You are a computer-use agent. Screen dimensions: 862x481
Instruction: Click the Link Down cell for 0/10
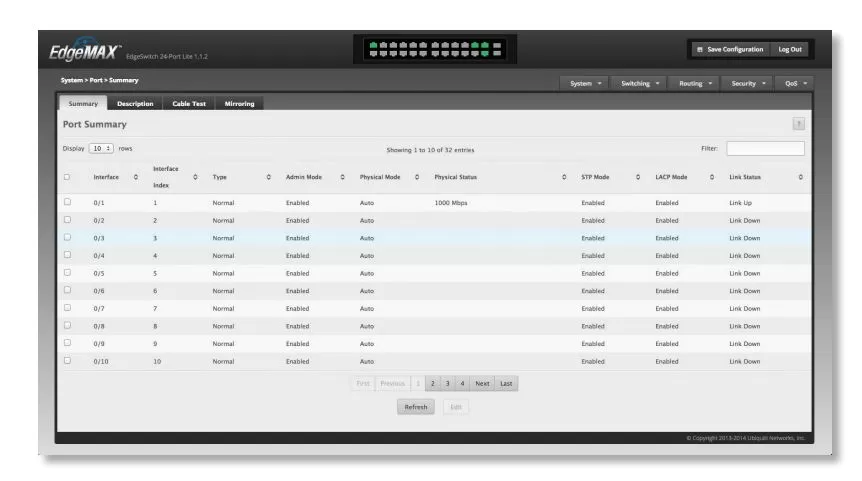[745, 361]
